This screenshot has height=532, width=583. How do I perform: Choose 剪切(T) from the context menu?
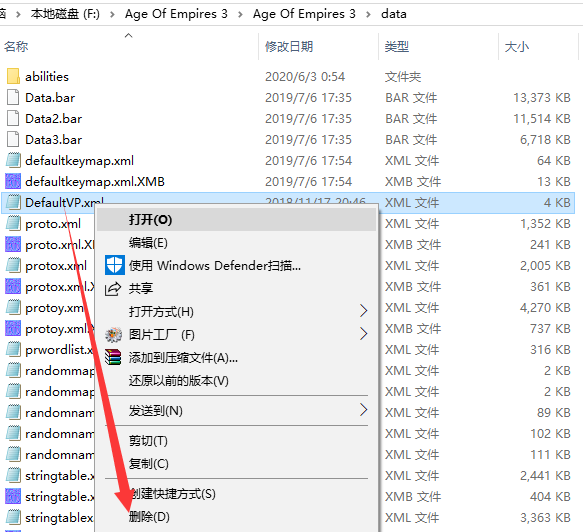[237, 441]
